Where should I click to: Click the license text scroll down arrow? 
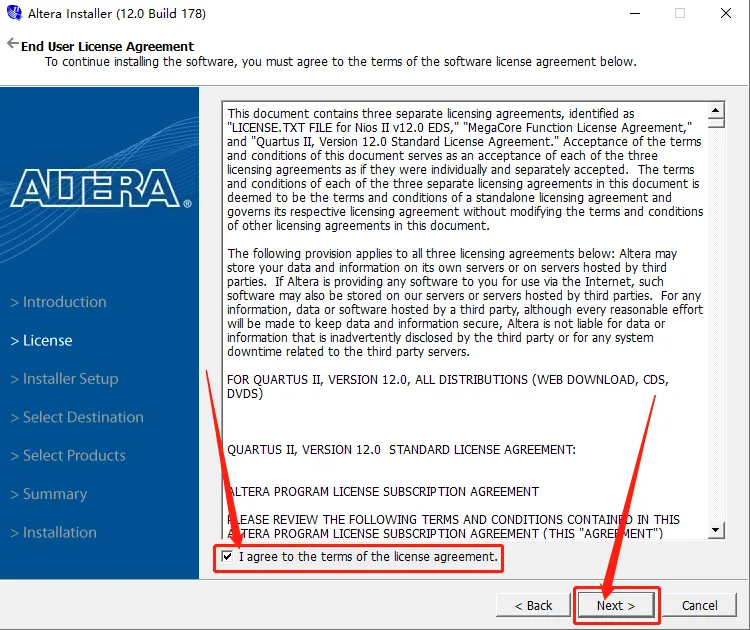tap(716, 530)
